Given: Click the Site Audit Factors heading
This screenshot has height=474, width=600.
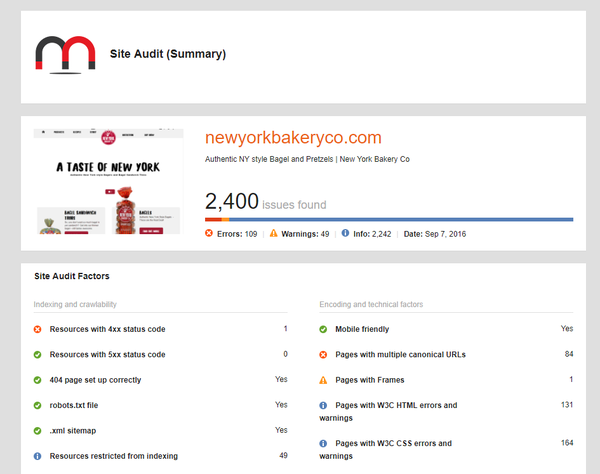Looking at the screenshot, I should [x=72, y=276].
